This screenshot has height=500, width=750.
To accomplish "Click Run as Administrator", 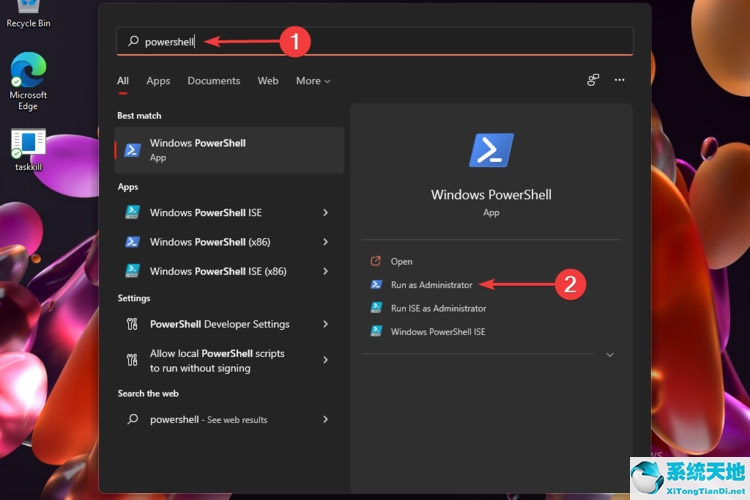I will [x=431, y=285].
